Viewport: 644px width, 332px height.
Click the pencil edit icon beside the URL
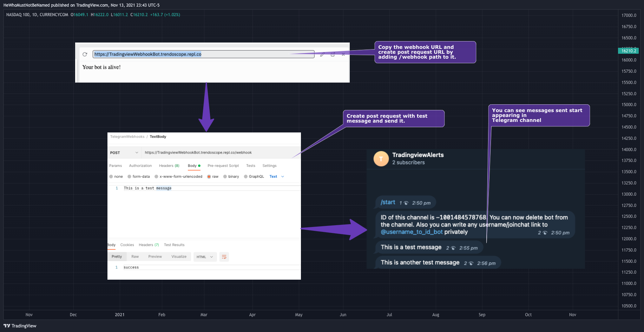(x=322, y=54)
